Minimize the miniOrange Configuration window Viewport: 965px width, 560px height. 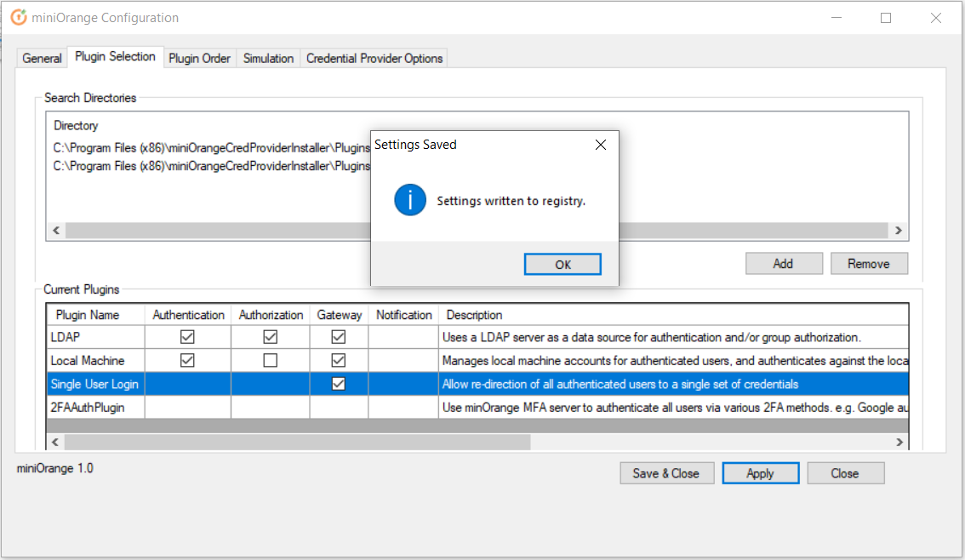click(837, 18)
